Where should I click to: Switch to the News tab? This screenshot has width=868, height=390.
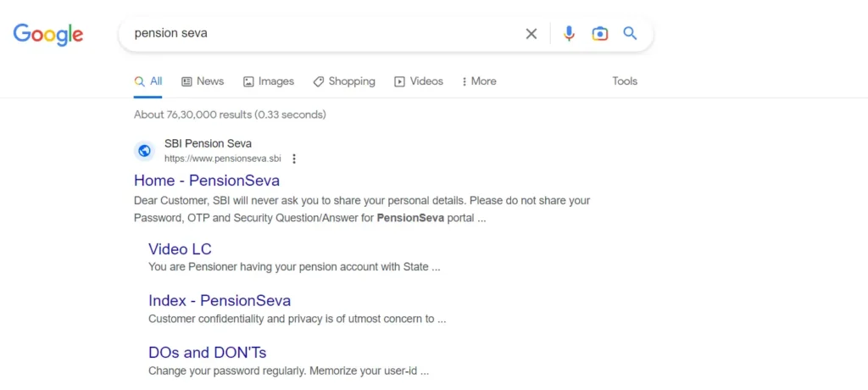pos(203,81)
